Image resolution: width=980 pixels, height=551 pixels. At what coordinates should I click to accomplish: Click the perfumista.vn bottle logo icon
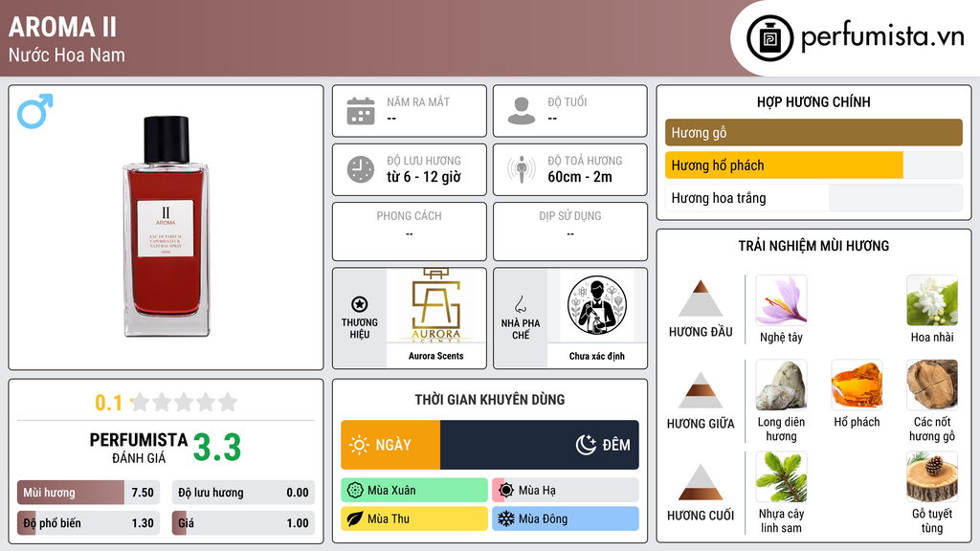pos(769,38)
